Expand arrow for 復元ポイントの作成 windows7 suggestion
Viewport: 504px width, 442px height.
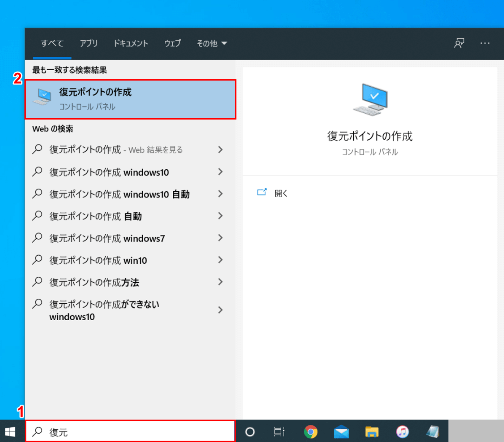point(220,238)
